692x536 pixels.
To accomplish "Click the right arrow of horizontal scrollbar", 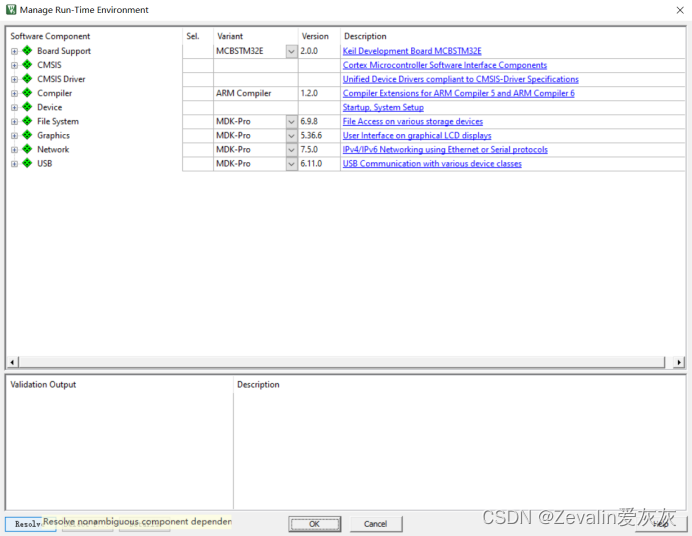I will 679,362.
